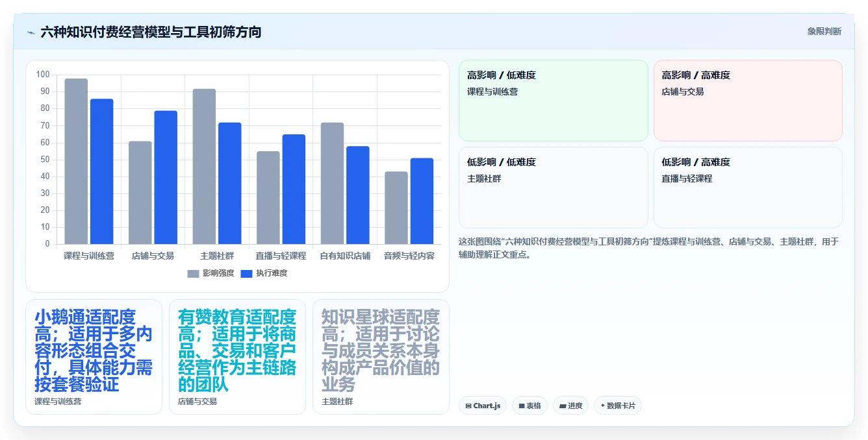
Task: Click the description paragraph starting 这张图围绕
Action: coord(650,248)
